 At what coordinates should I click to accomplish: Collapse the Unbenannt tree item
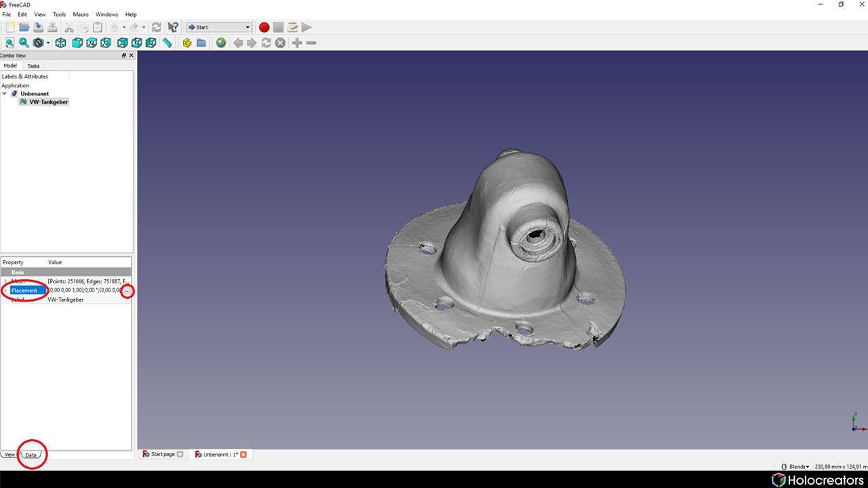[x=5, y=94]
